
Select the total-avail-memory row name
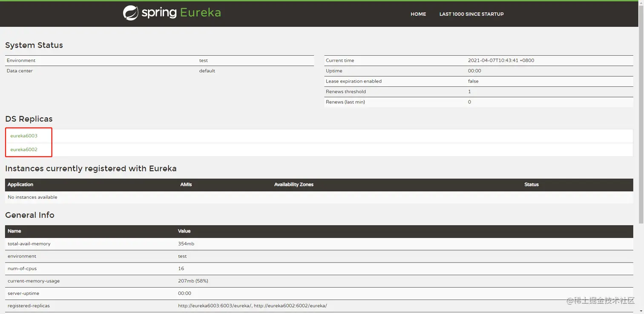click(29, 244)
